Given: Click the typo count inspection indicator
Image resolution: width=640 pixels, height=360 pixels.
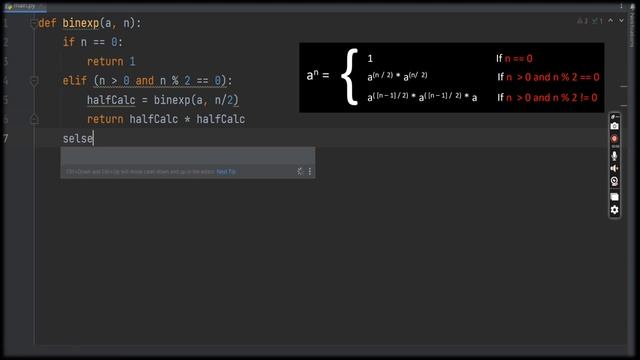Looking at the screenshot, I should coord(597,21).
